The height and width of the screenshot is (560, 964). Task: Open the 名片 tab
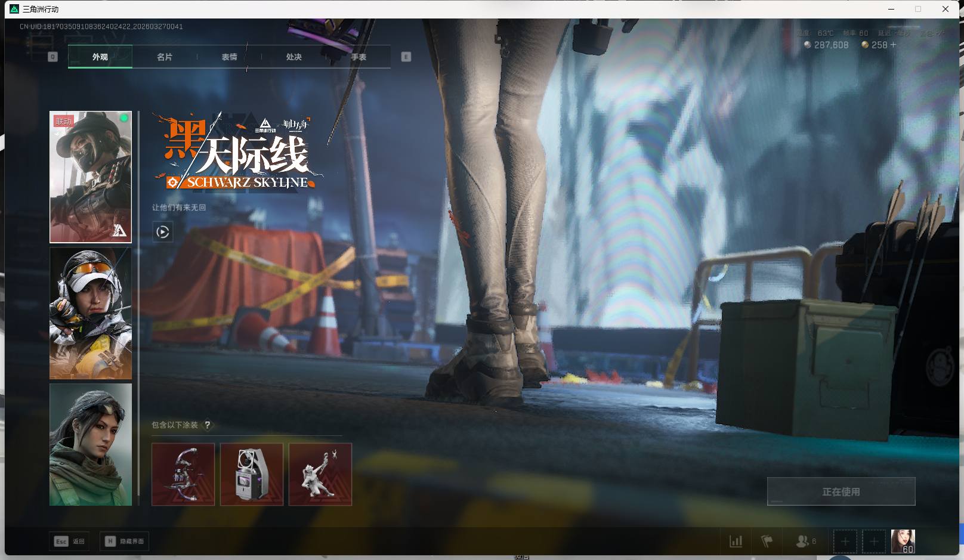[x=165, y=57]
